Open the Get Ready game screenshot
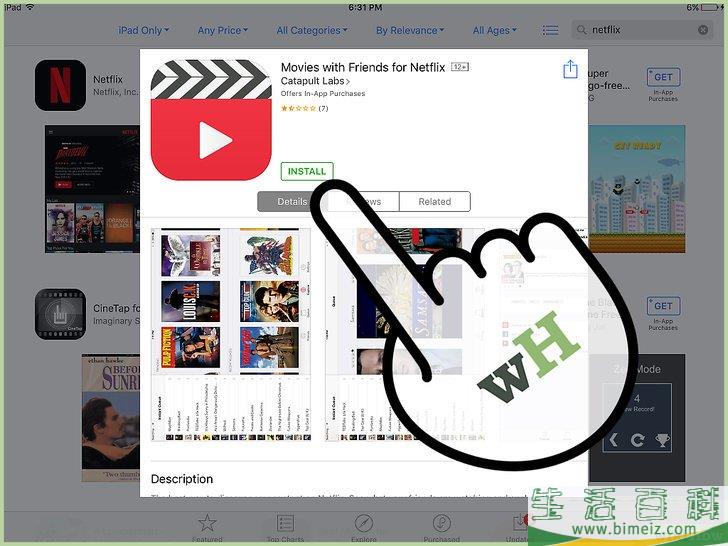The image size is (728, 546). (637, 188)
